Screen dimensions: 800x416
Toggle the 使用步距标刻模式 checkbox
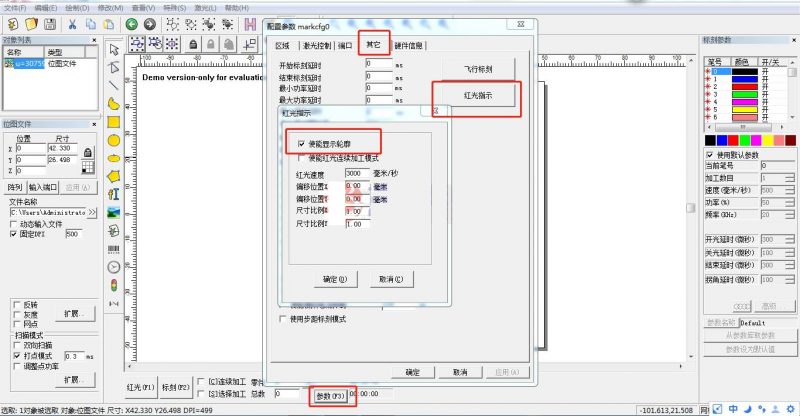point(283,319)
